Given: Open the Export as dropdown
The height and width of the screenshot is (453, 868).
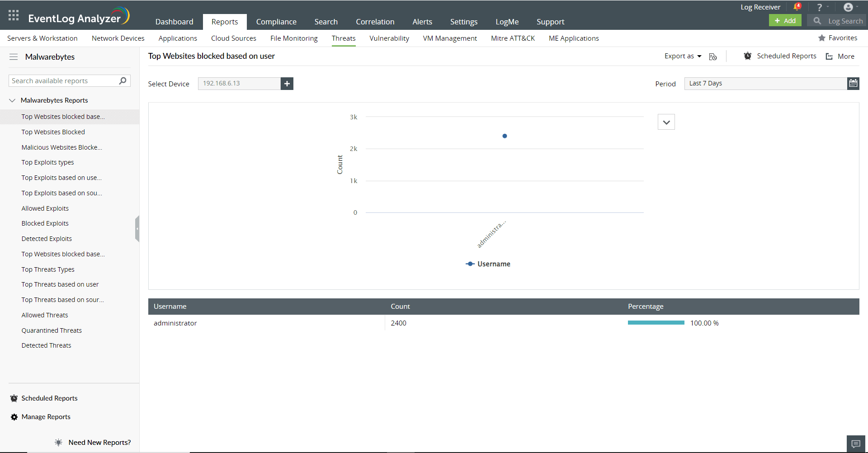Looking at the screenshot, I should point(682,56).
